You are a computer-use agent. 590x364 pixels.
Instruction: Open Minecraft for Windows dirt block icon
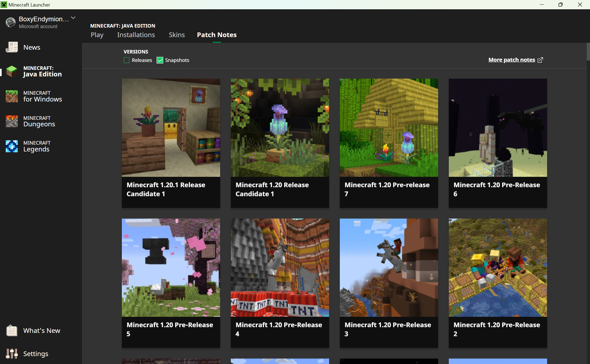[x=12, y=96]
